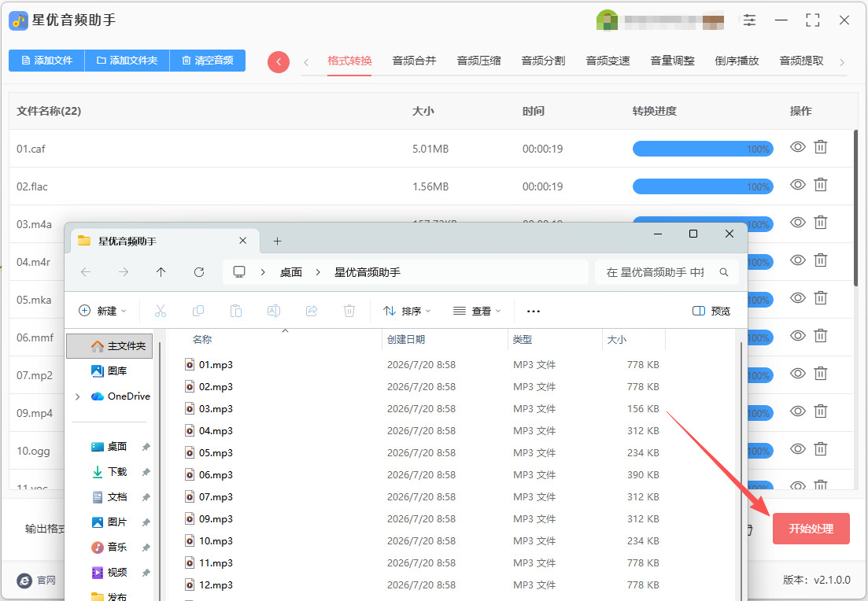Click the Explorer refresh icon
The height and width of the screenshot is (601, 868).
tap(199, 271)
